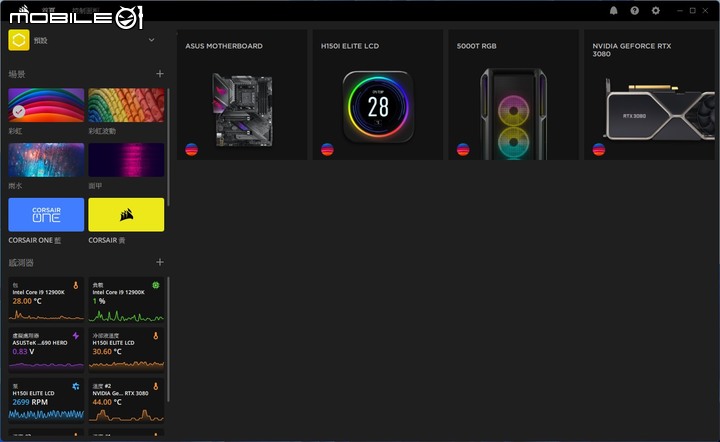
Task: Click lighting color circle on RTX 3080 card
Action: coord(599,150)
